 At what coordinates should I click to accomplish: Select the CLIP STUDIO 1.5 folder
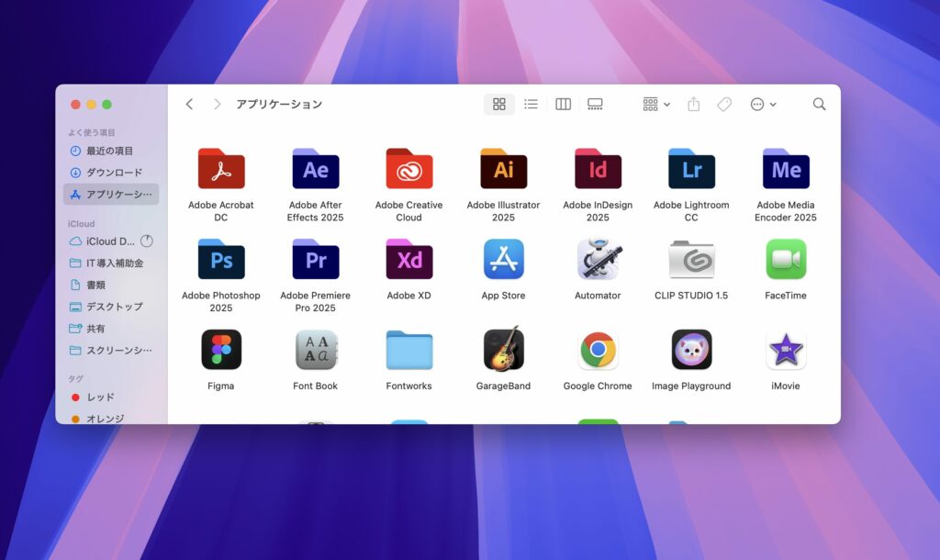point(691,260)
